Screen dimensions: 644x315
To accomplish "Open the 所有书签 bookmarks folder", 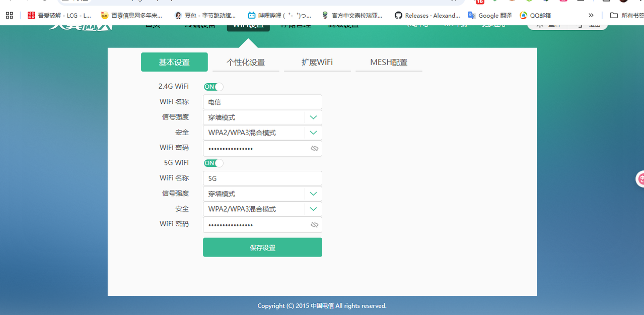I will coord(626,16).
